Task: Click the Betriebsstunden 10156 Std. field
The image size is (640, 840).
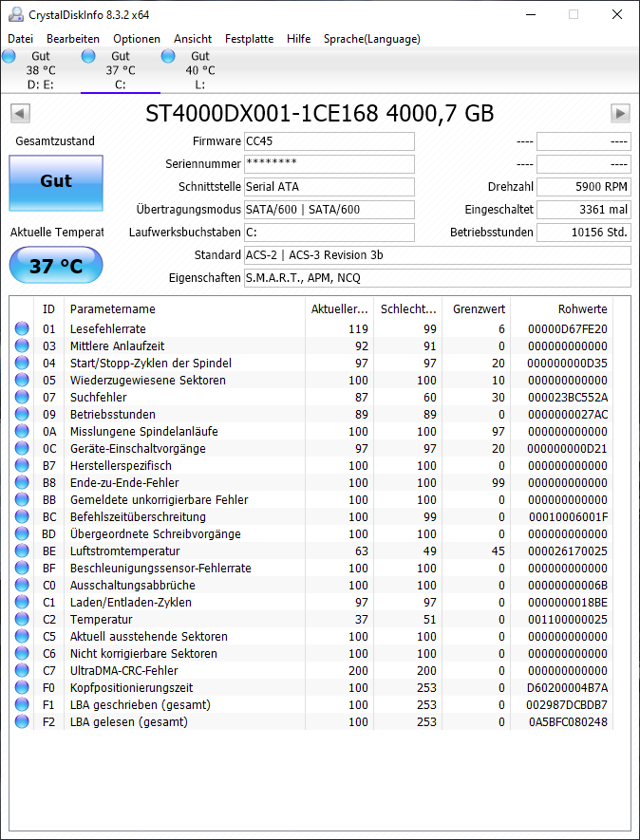Action: coord(584,233)
